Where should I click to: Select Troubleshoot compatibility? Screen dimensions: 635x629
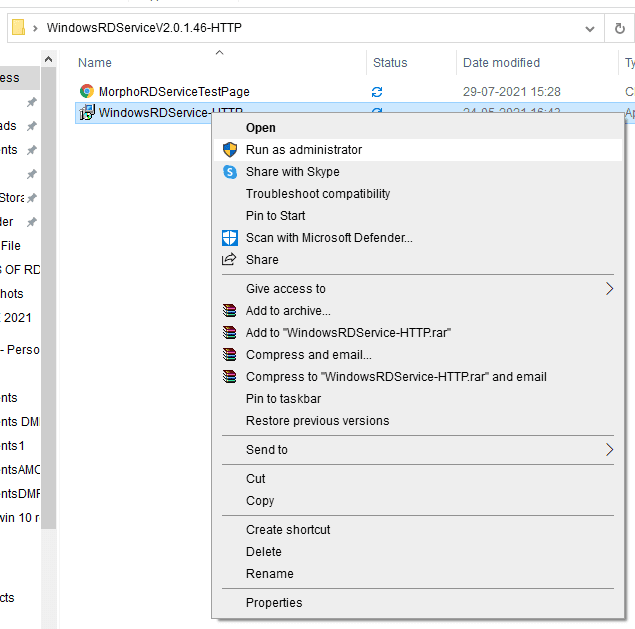click(418, 194)
